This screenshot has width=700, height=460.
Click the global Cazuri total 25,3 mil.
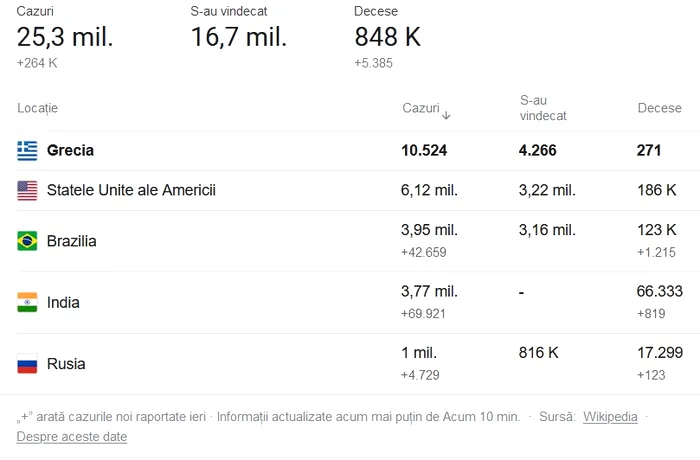(x=65, y=37)
